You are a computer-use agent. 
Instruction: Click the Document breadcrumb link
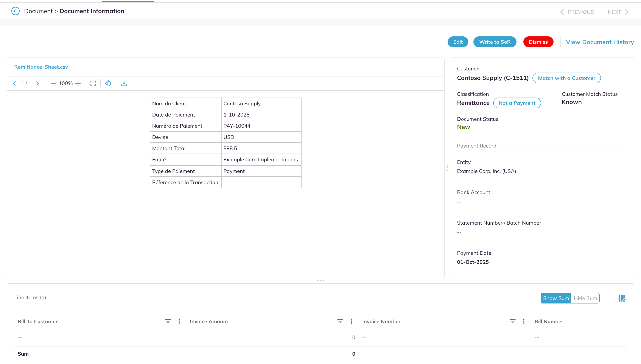pyautogui.click(x=38, y=11)
